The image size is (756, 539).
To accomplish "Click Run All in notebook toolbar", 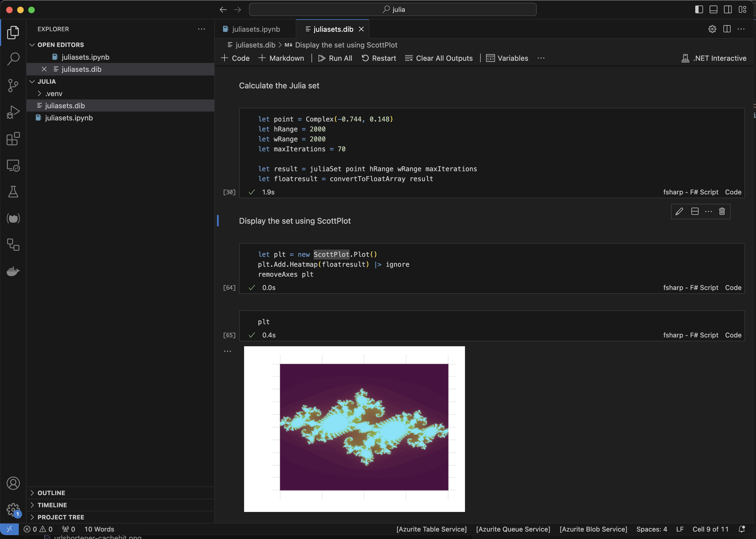I will 335,58.
